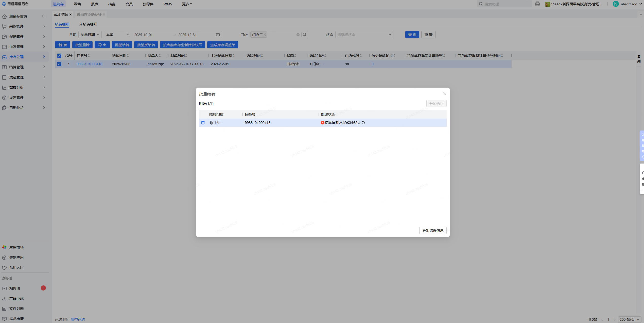Switch to the 未结转明细 tab
Image resolution: width=644 pixels, height=323 pixels.
click(88, 24)
